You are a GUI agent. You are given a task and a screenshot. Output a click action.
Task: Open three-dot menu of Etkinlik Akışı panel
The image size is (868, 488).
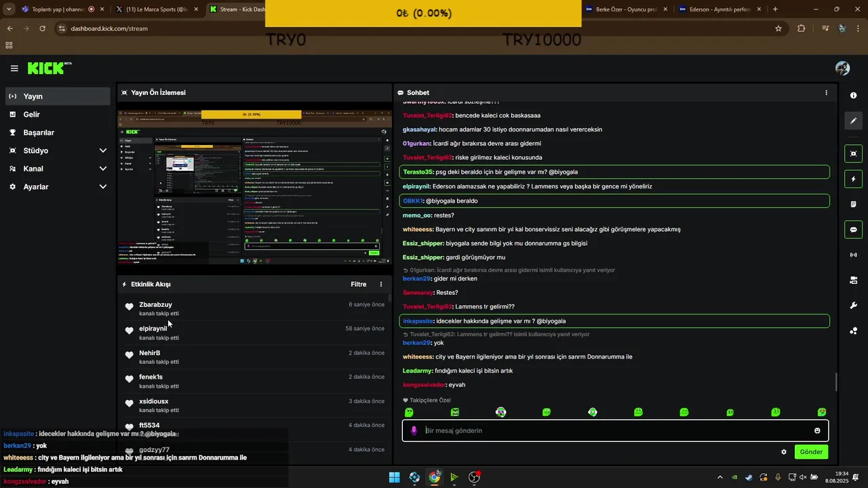coord(381,285)
